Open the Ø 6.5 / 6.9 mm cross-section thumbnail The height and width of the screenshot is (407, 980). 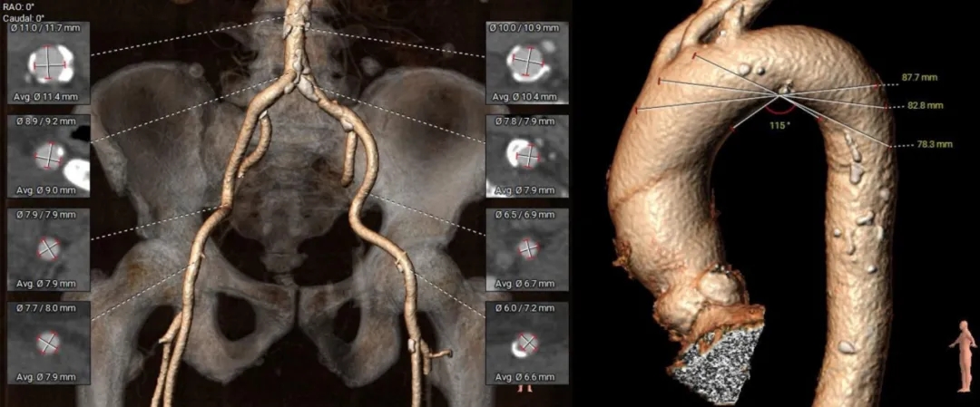click(x=527, y=248)
